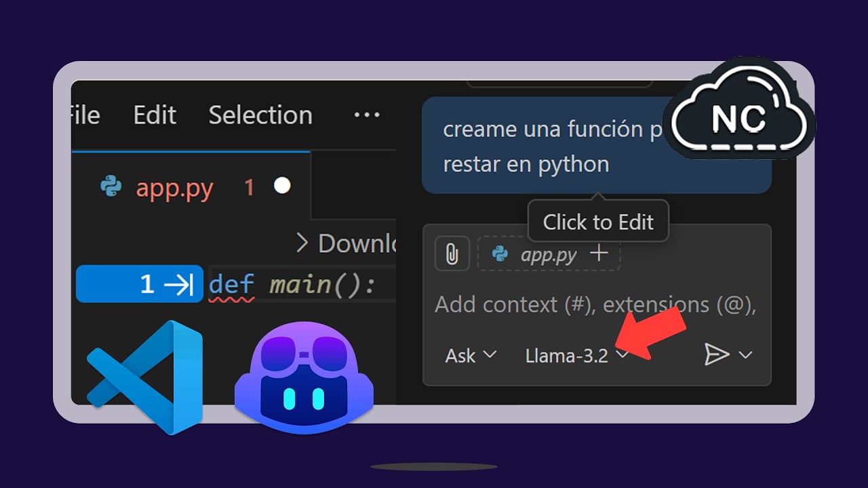
Task: Click line number 1 in gutter
Action: click(147, 284)
